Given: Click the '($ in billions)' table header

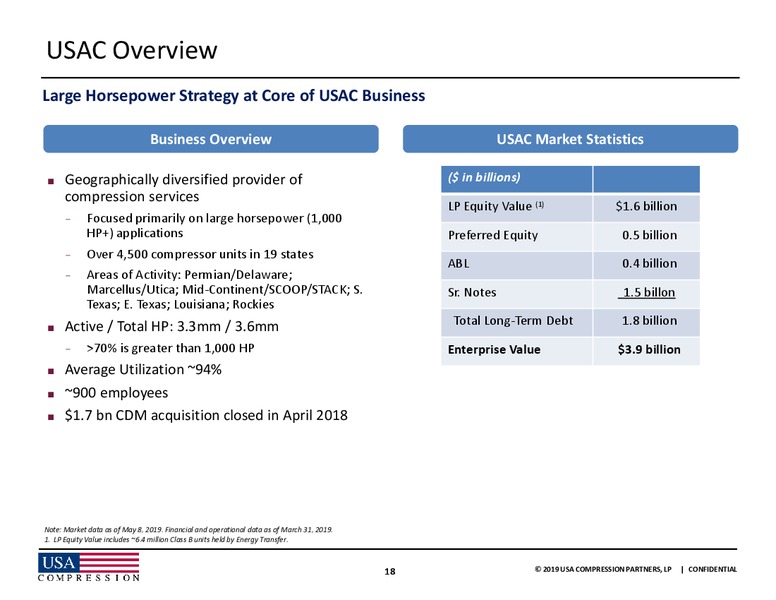Looking at the screenshot, I should point(484,177).
